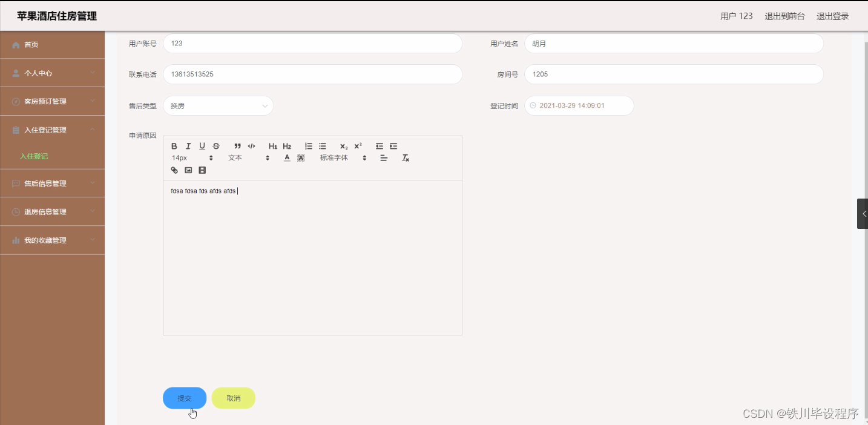Insert a bulleted list
868x425 pixels.
pyautogui.click(x=323, y=146)
